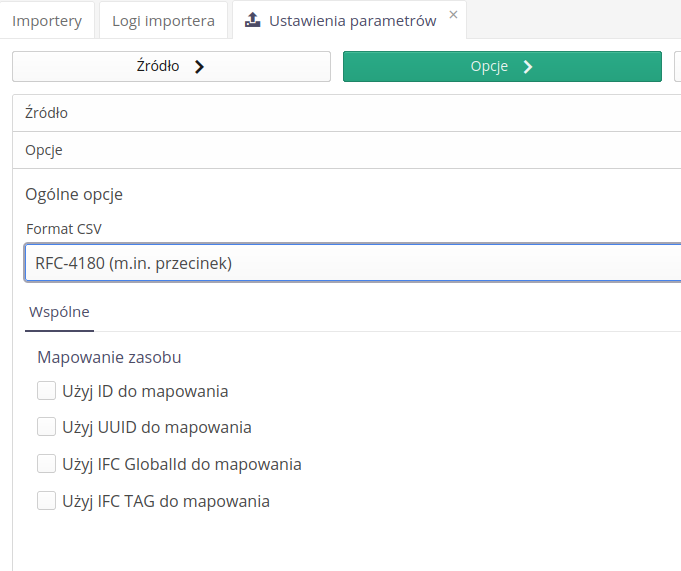This screenshot has width=681, height=571.
Task: Toggle the Użyj IFC TAG do mapowania checkbox
Action: click(x=46, y=501)
